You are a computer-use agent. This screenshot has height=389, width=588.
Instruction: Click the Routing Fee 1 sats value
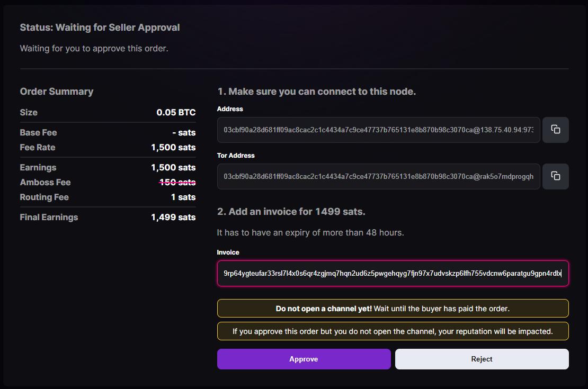pos(183,197)
